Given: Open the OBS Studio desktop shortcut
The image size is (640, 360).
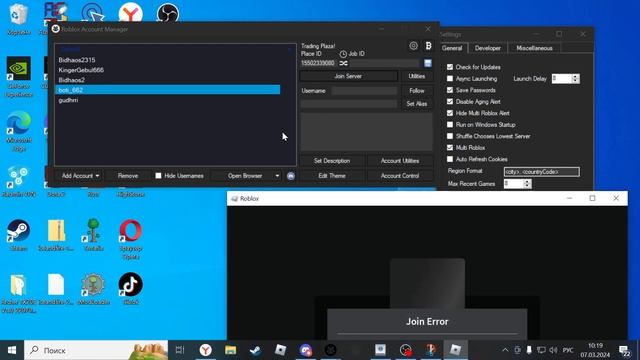Looking at the screenshot, I should point(168,13).
